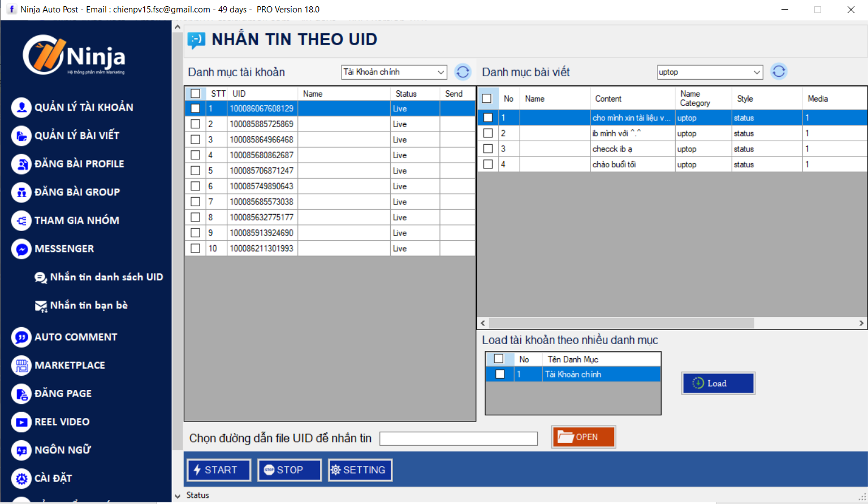Check the box for UID 100086067608129
The width and height of the screenshot is (868, 504).
click(195, 108)
